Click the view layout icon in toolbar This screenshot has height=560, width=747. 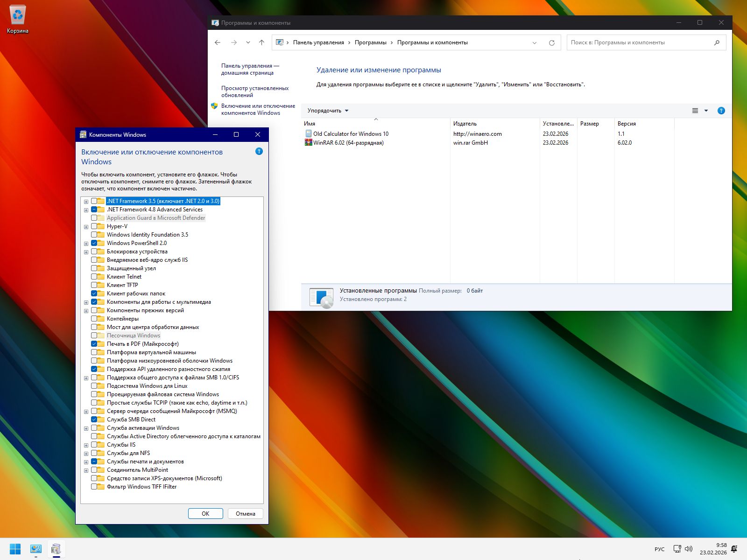click(x=695, y=111)
